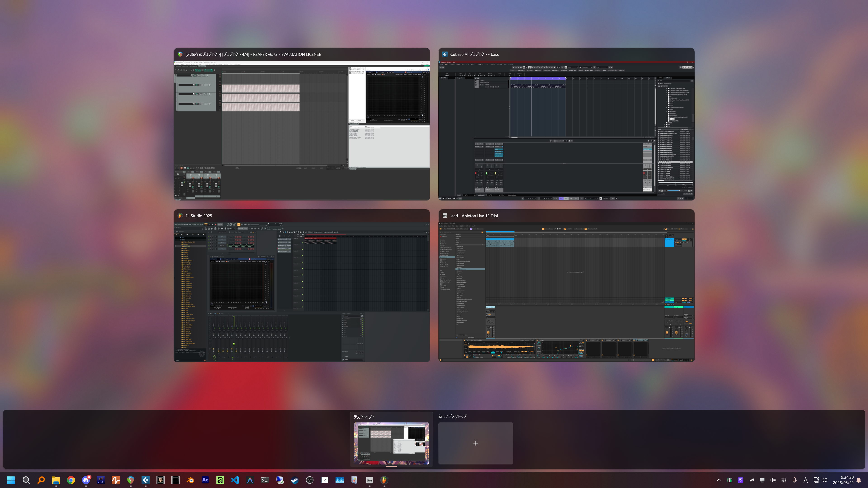Open Discord from the taskbar
Image resolution: width=868 pixels, height=488 pixels.
click(86, 480)
